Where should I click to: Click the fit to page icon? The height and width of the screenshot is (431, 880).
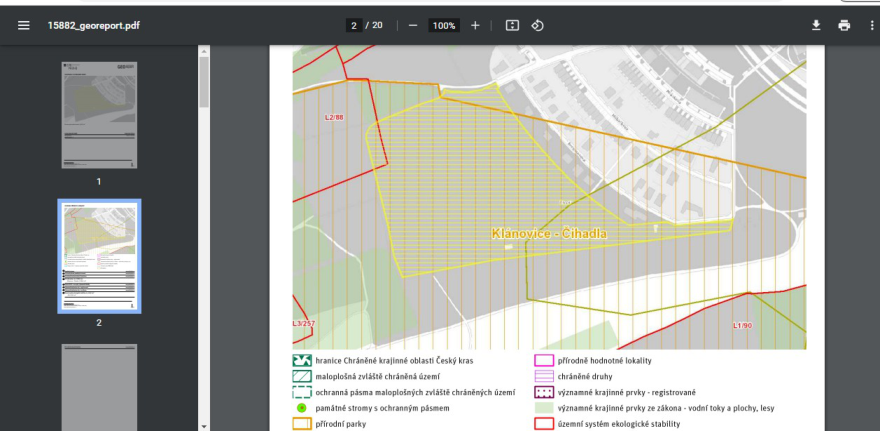coord(512,25)
